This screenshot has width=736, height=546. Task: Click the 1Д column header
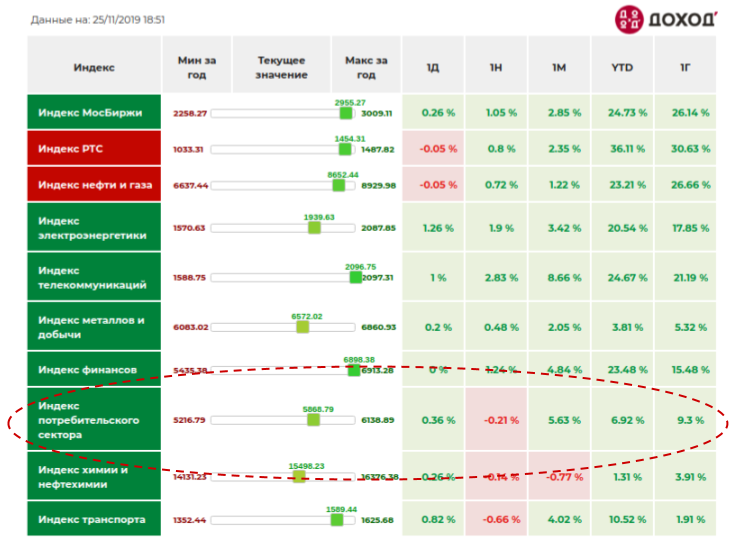[433, 65]
